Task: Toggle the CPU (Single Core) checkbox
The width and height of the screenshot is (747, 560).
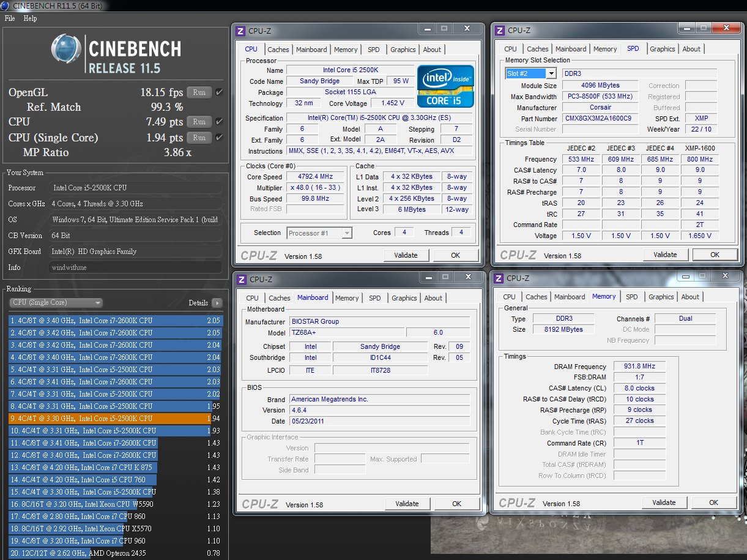Action: coord(219,137)
